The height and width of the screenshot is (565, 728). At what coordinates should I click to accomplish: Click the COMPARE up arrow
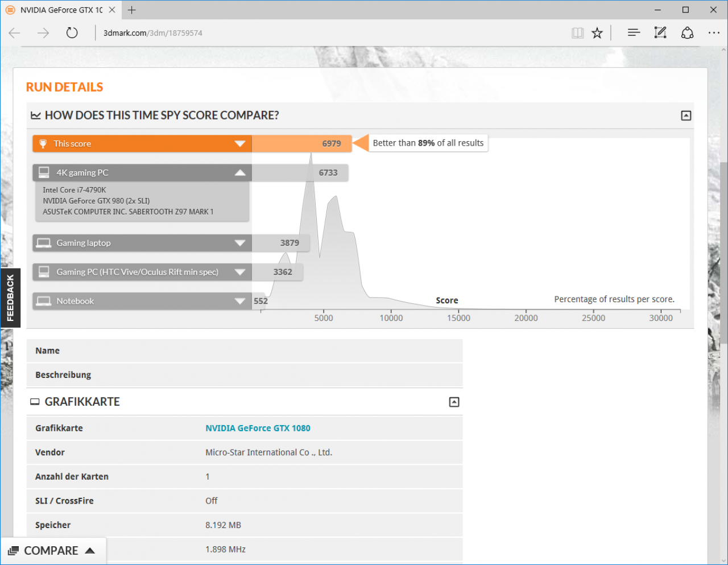(90, 550)
